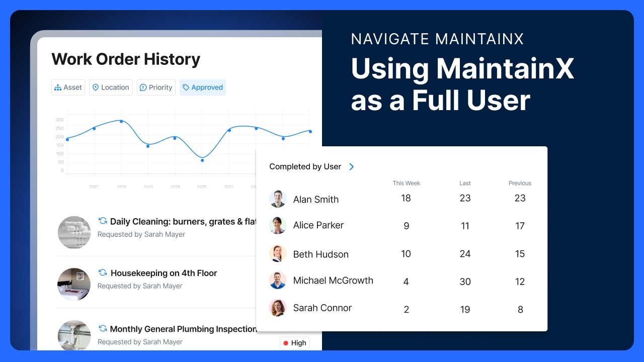
Task: Click Beth Hudson's Last value 24
Action: [x=465, y=254]
